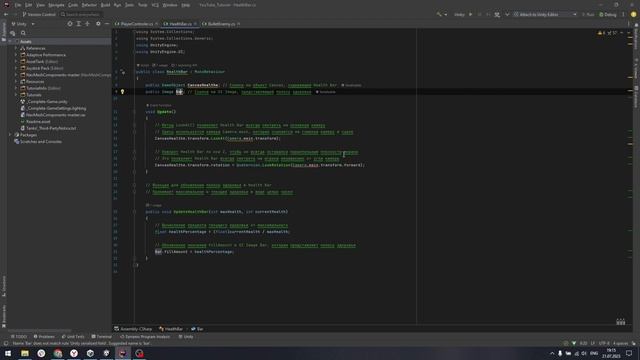Click the Windows Start button
The width and height of the screenshot is (640, 360).
pyautogui.click(x=8, y=353)
